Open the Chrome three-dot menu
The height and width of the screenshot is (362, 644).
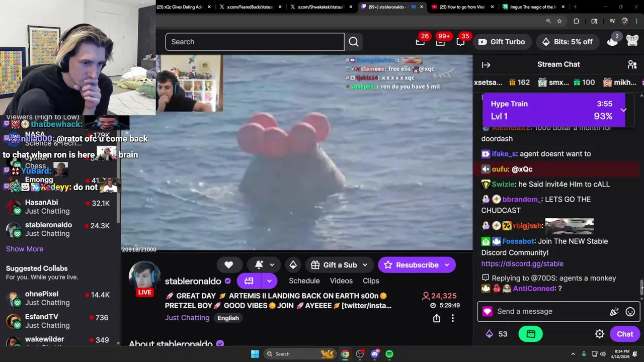(x=636, y=21)
